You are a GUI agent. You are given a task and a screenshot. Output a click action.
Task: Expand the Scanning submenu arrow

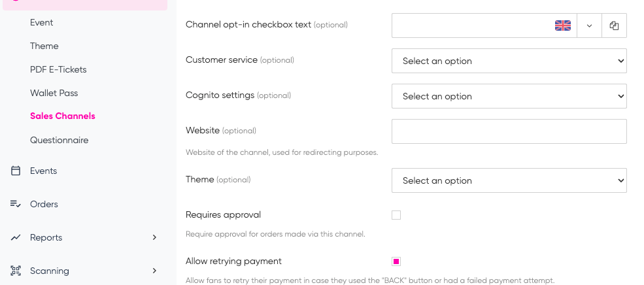[x=154, y=271]
